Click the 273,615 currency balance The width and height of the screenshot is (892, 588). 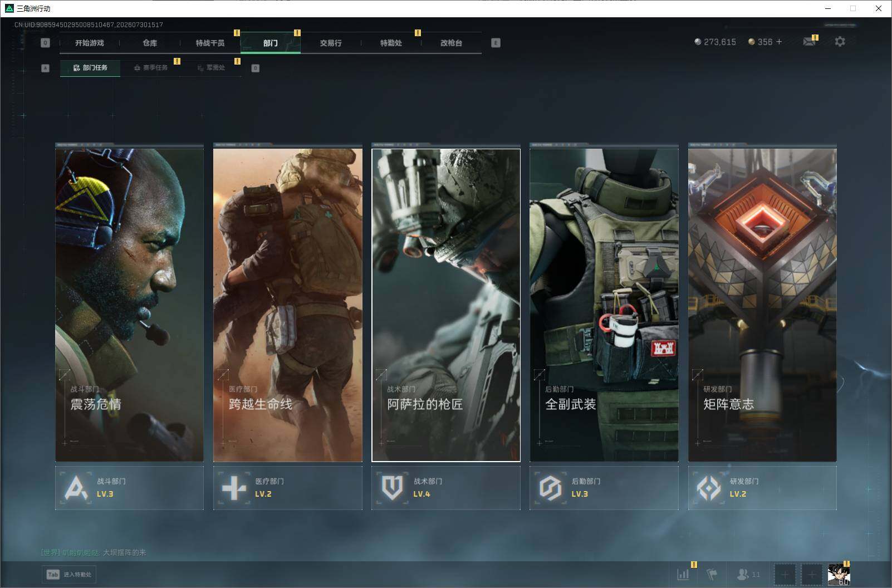[715, 42]
